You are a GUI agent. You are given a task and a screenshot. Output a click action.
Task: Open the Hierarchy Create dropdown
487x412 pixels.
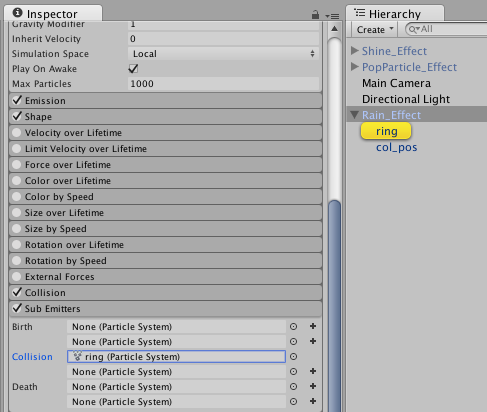pyautogui.click(x=375, y=30)
